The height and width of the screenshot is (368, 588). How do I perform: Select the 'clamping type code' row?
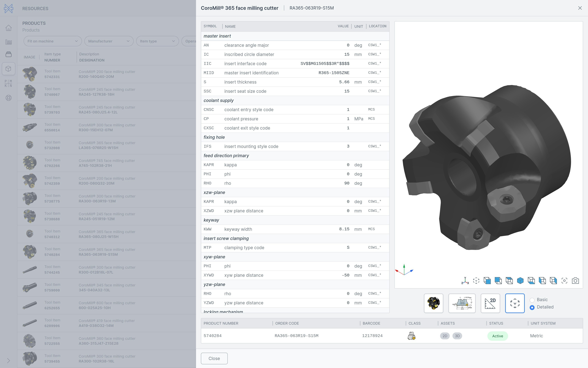[x=295, y=248]
